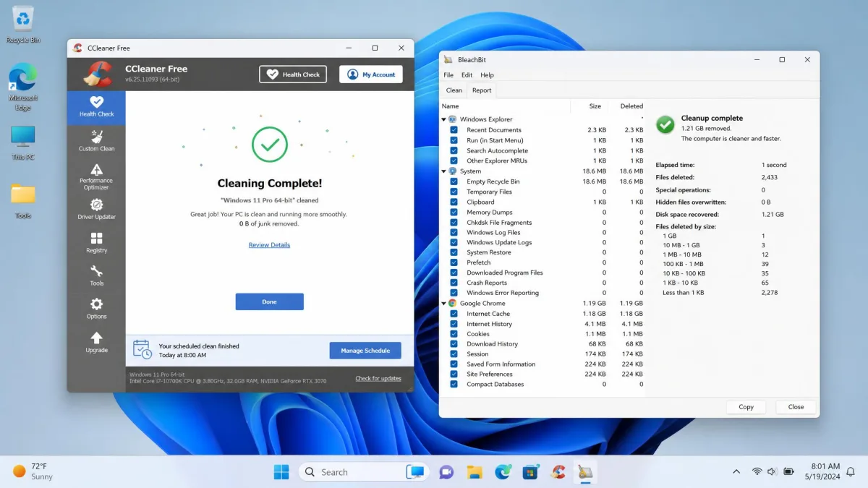Toggle Internet Cache checkbox under Chrome

pos(454,314)
